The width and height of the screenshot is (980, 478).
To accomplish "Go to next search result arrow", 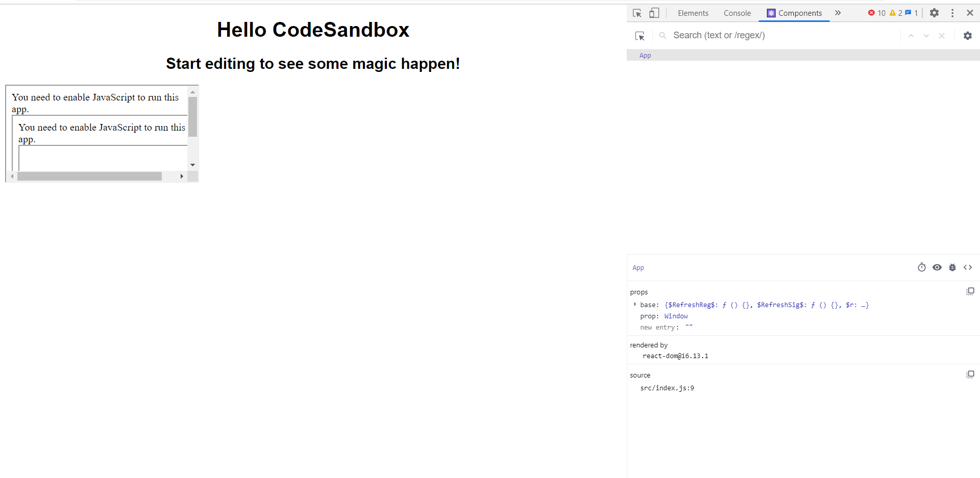I will coord(926,36).
